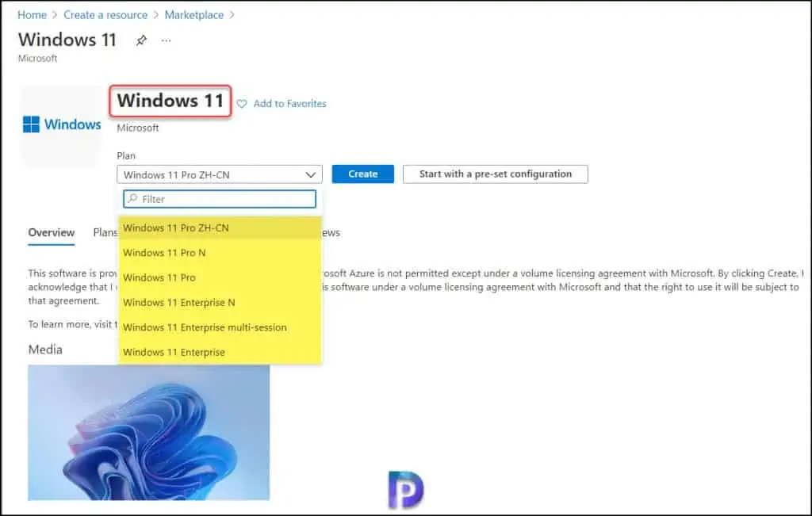Viewport: 812px width, 516px height.
Task: Click Add to Favorites link
Action: [290, 104]
